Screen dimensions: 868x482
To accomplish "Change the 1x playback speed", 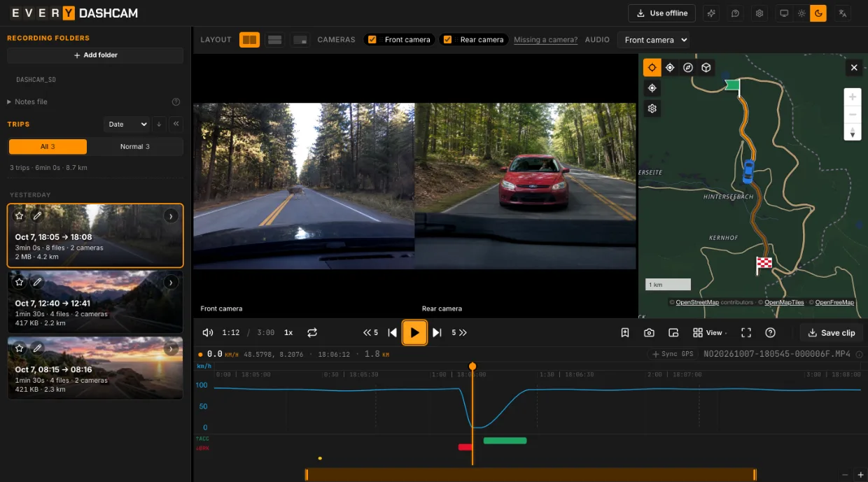I will pyautogui.click(x=288, y=333).
